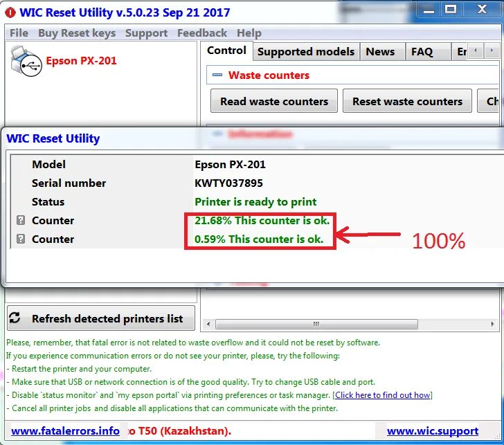Click the serial number KWTY037895
The height and width of the screenshot is (445, 504).
click(x=228, y=183)
